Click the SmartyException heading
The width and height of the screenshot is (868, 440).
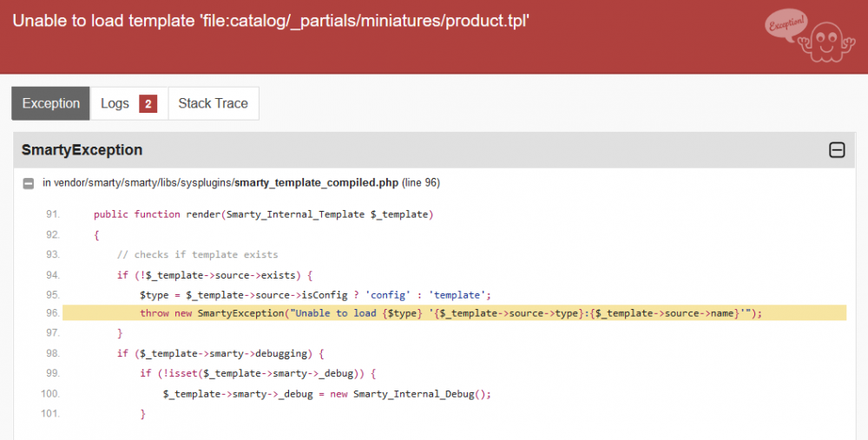[x=82, y=150]
